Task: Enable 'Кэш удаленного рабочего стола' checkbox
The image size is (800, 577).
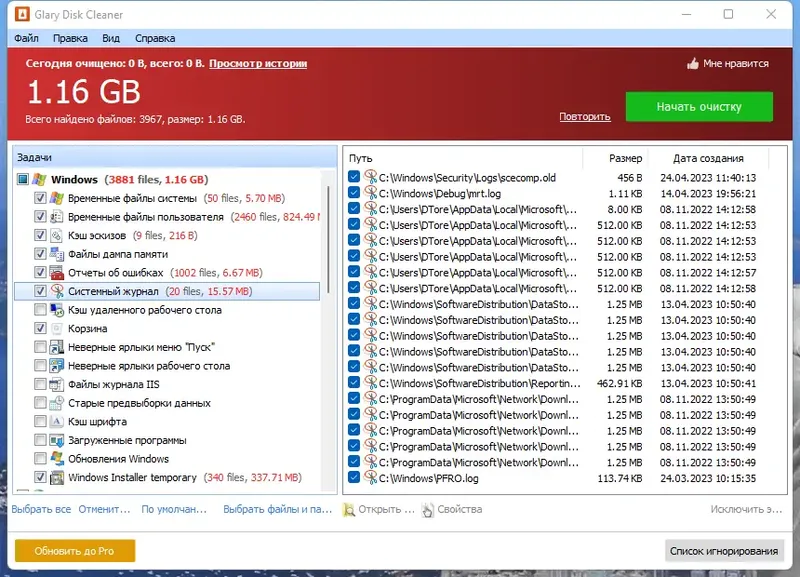Action: click(40, 310)
